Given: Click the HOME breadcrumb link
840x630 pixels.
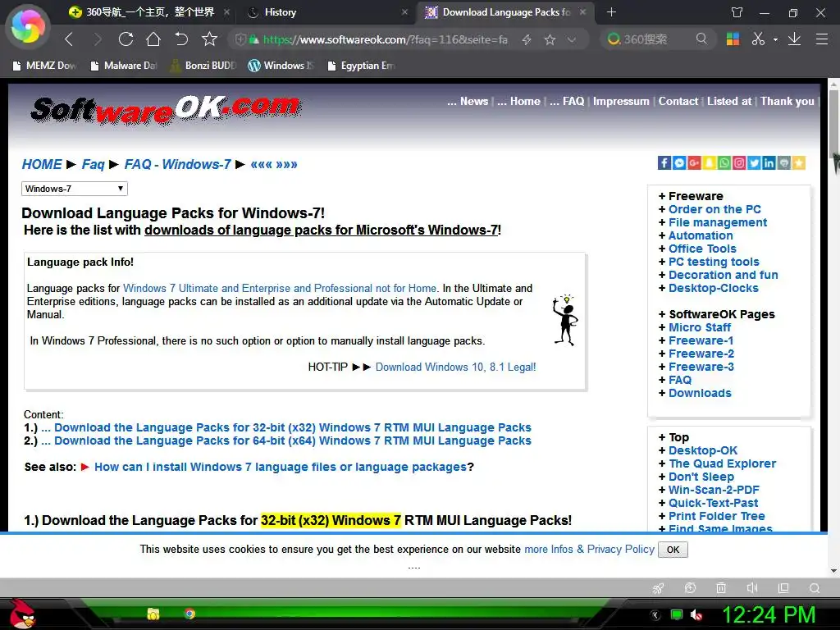Looking at the screenshot, I should (x=42, y=164).
